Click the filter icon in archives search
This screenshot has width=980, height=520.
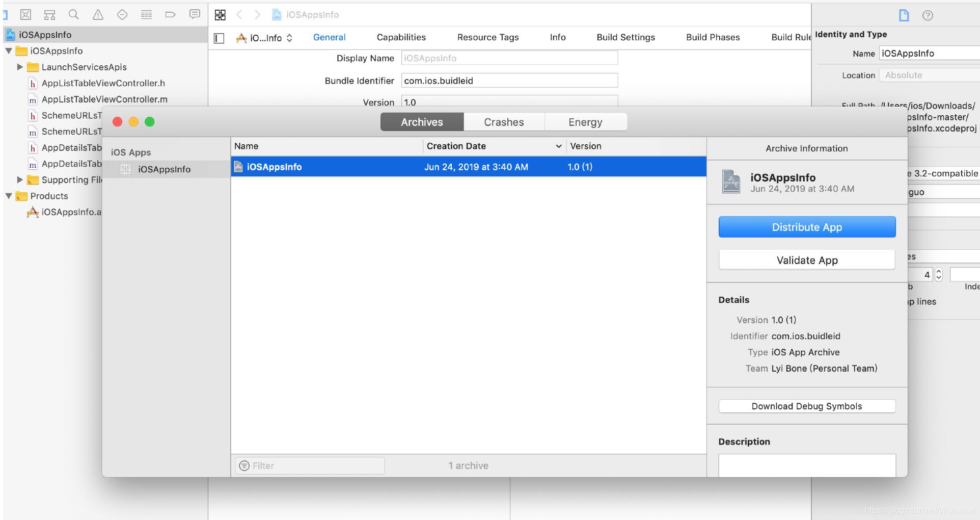pyautogui.click(x=244, y=466)
